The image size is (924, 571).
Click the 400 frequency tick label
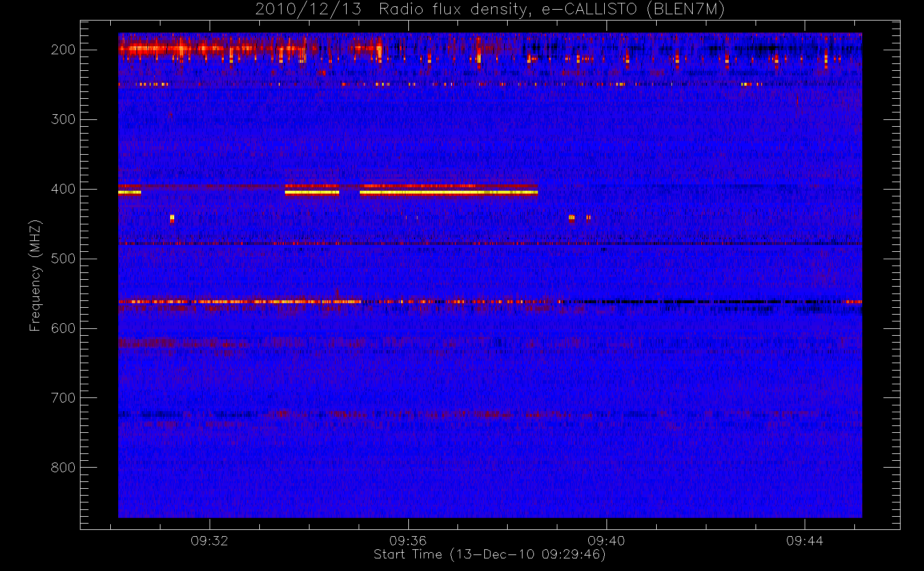coord(63,189)
